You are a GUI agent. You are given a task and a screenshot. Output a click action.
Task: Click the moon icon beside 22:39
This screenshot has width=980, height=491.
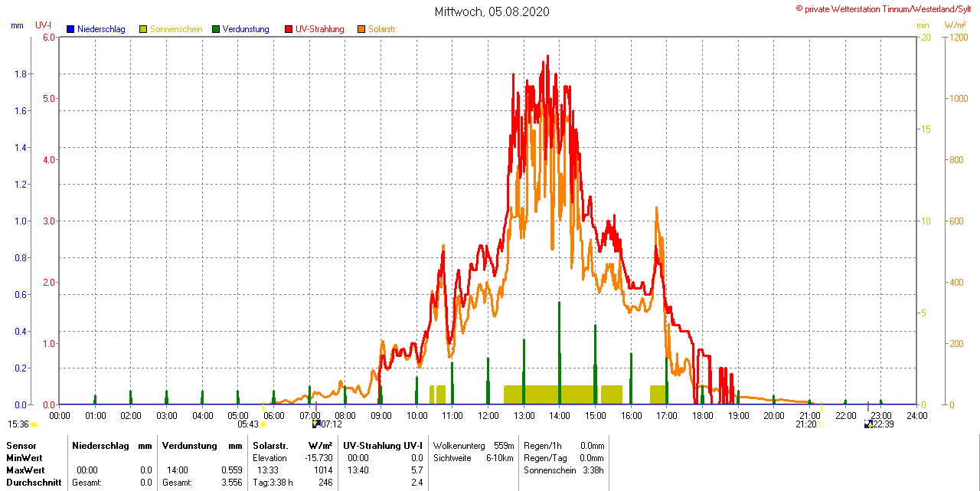[868, 424]
